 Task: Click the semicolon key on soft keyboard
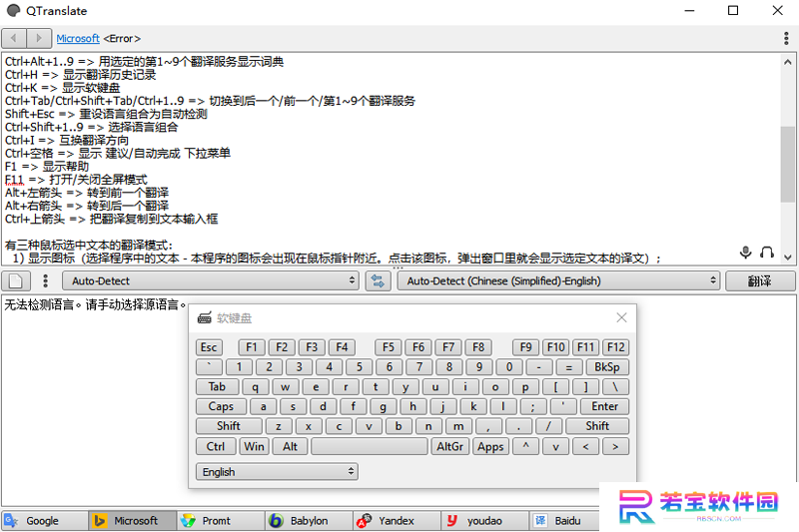[533, 406]
